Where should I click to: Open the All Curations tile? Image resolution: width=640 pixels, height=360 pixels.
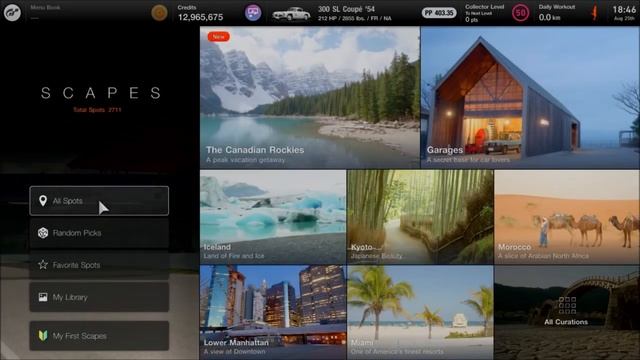pyautogui.click(x=567, y=312)
